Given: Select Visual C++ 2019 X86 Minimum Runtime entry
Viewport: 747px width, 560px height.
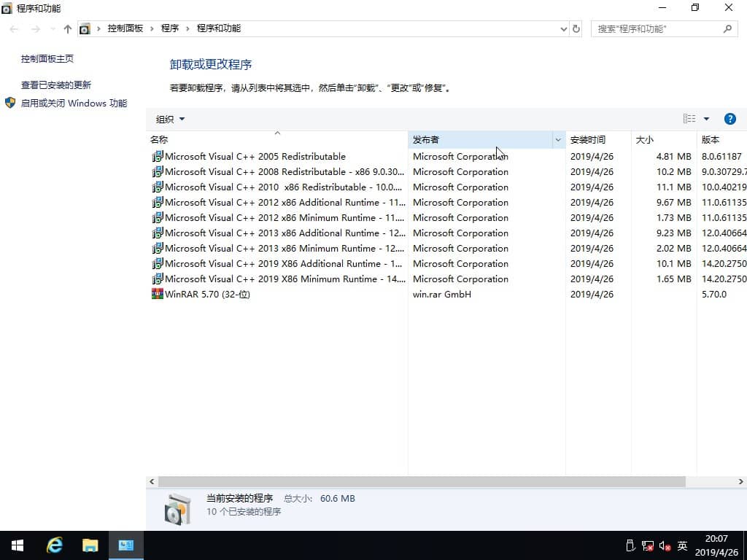Looking at the screenshot, I should pyautogui.click(x=285, y=279).
